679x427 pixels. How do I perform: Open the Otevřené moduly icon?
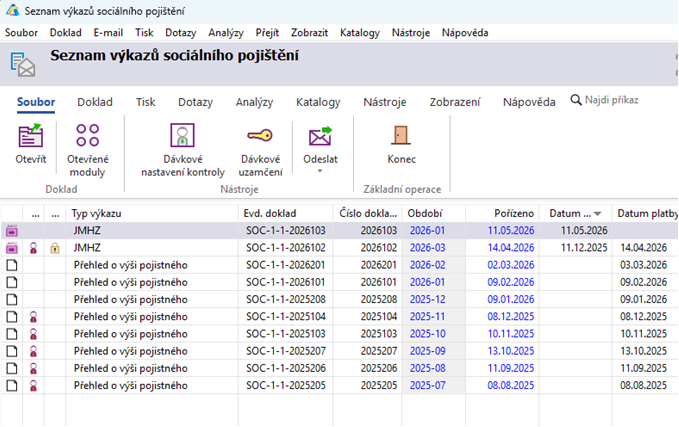(x=87, y=135)
